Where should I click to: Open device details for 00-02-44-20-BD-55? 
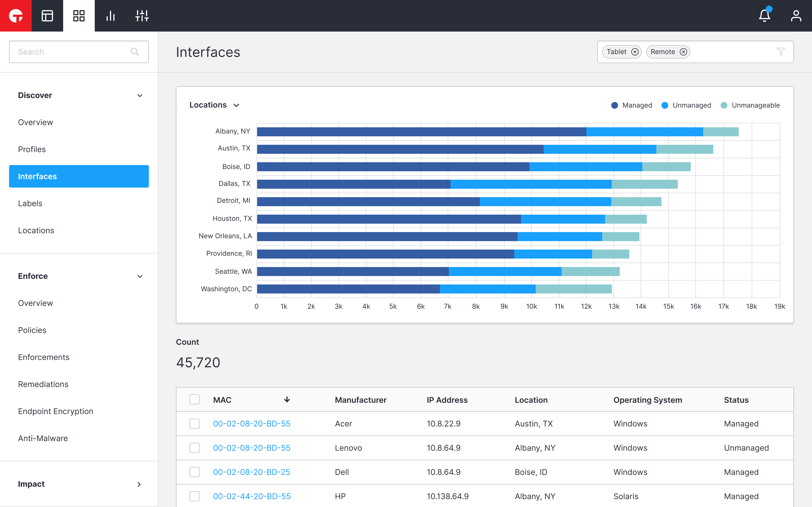coord(252,496)
